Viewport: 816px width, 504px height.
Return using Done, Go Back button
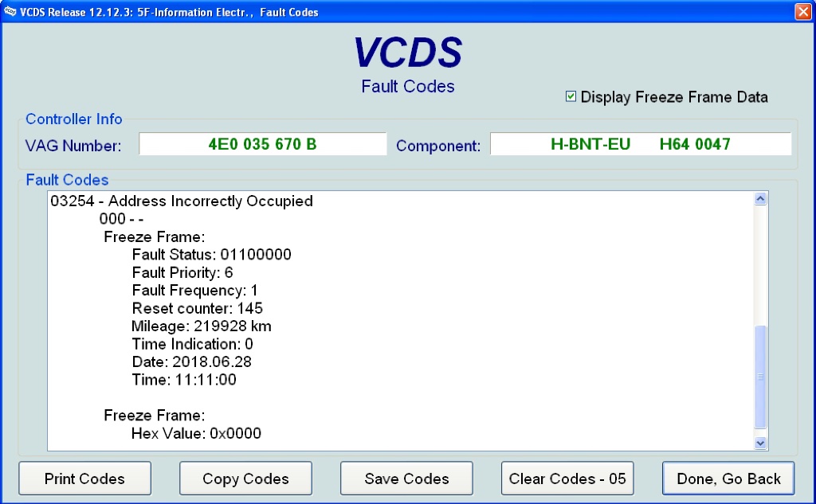728,479
